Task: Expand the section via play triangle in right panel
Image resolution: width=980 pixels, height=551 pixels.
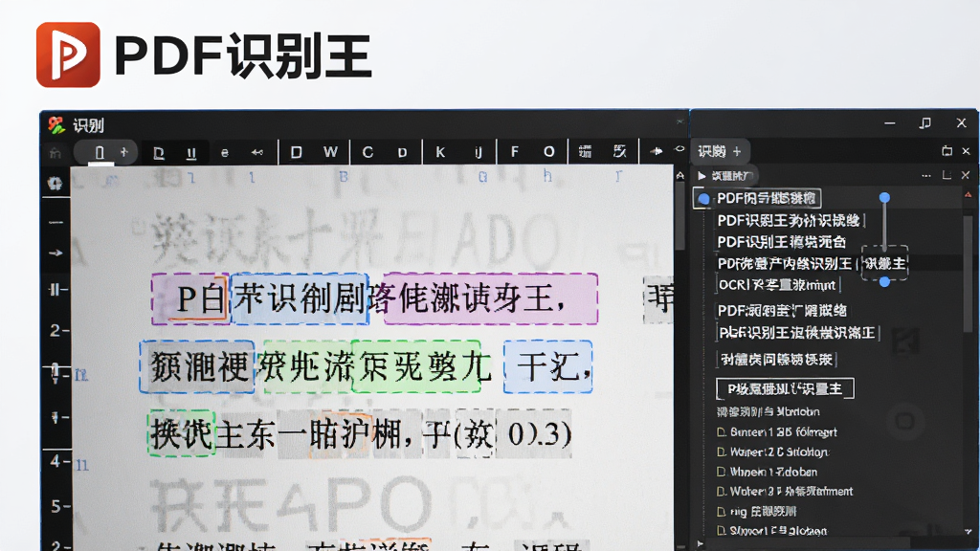Action: pos(702,176)
